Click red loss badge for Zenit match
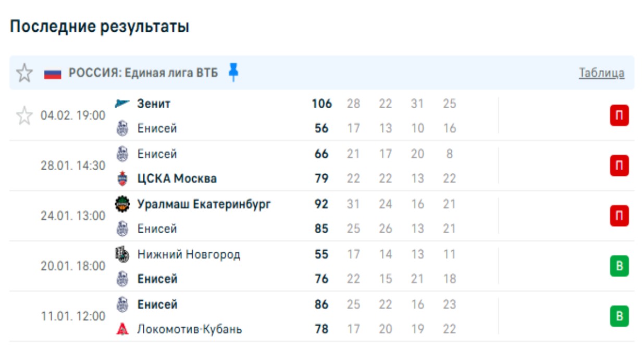Image resolution: width=644 pixels, height=345 pixels. (x=619, y=116)
